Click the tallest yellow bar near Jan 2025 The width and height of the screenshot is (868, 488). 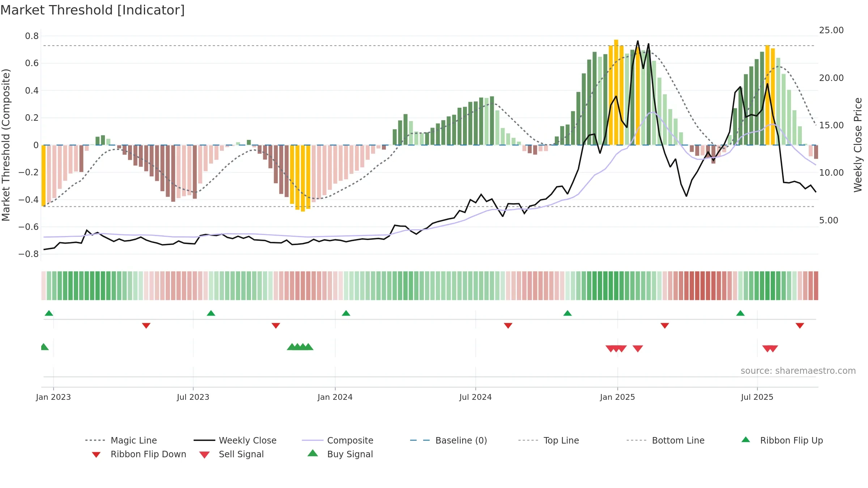616,92
